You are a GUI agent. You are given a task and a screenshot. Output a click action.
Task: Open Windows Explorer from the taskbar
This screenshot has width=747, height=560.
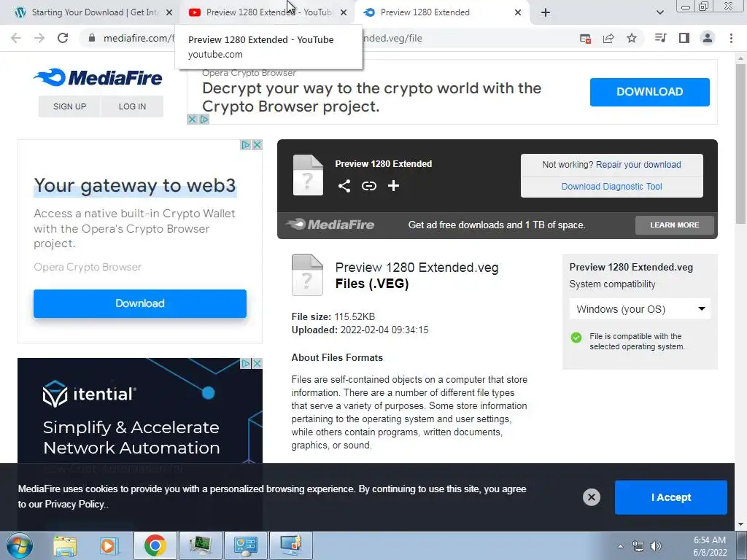tap(65, 545)
